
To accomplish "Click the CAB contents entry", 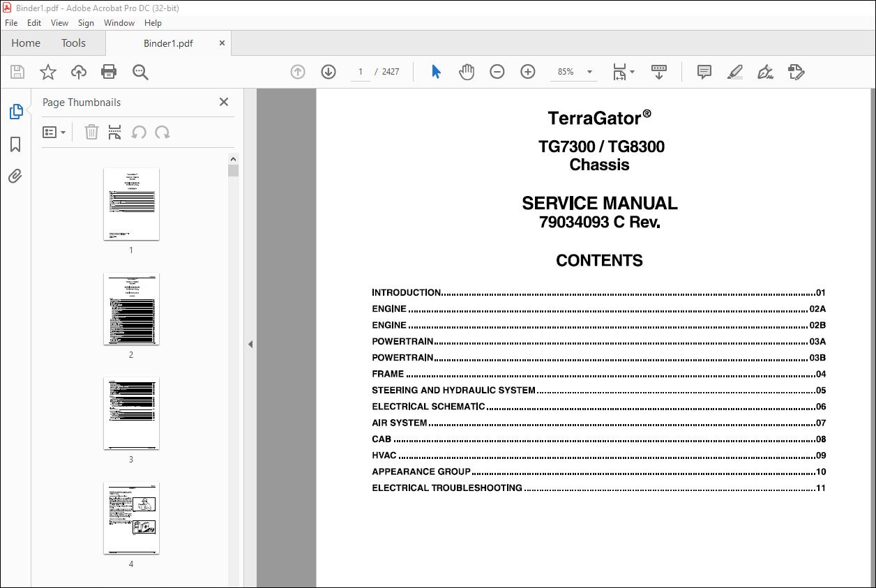I will 598,439.
